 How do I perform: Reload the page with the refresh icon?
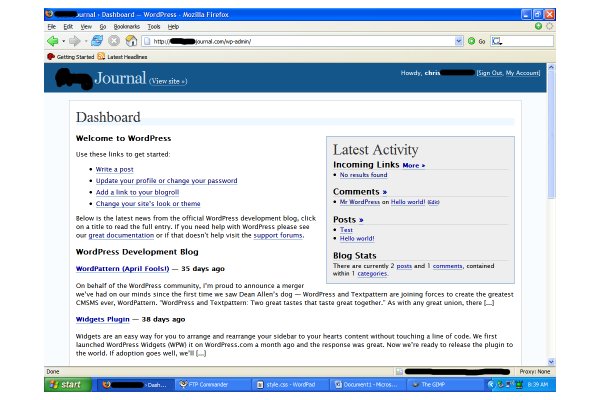[x=97, y=41]
